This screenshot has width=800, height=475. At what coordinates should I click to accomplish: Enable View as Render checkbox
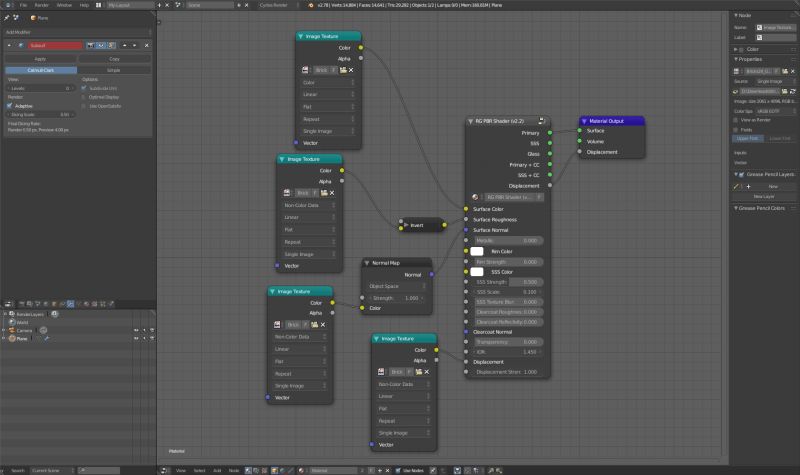pyautogui.click(x=736, y=120)
